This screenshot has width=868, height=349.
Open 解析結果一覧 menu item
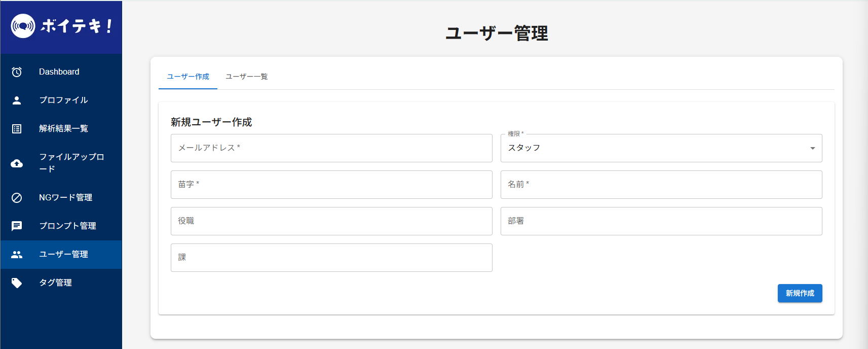[61, 129]
